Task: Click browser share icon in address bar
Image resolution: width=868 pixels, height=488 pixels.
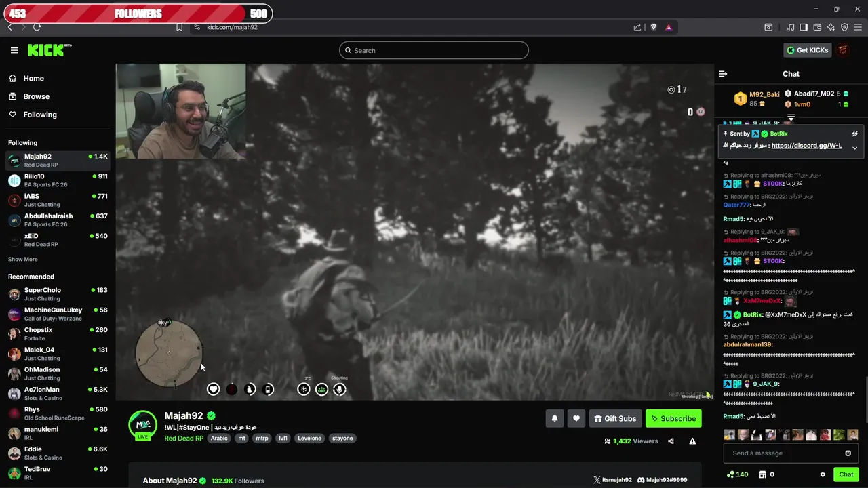Action: [x=637, y=27]
